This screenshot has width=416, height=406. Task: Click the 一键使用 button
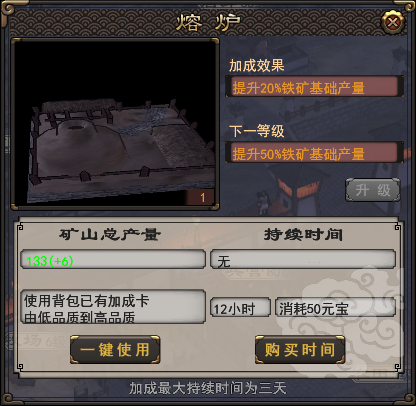(x=115, y=350)
